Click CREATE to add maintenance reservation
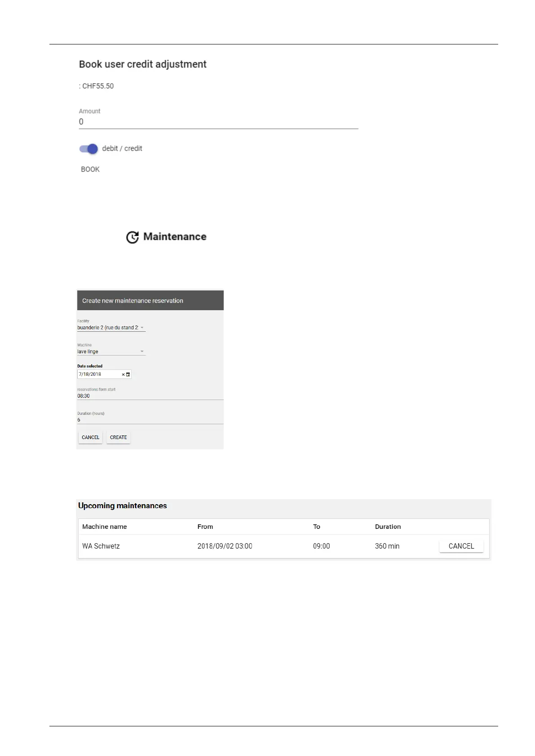The image size is (535, 756). [x=119, y=437]
